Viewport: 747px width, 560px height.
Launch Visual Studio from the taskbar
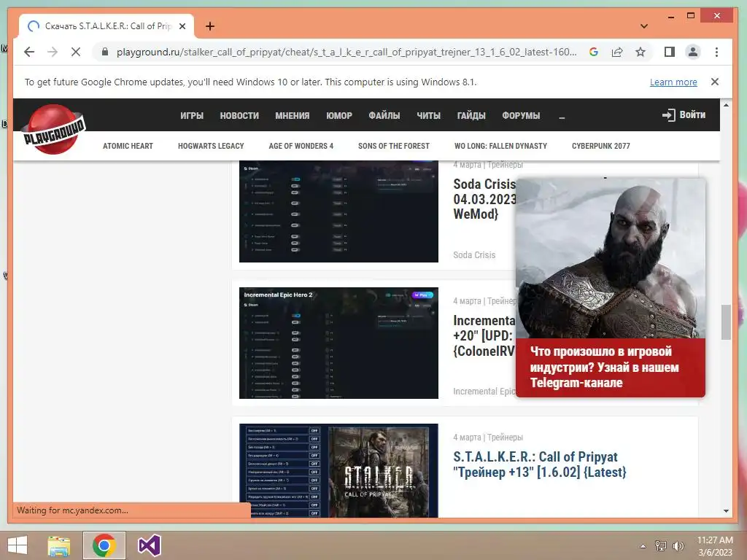tap(149, 545)
